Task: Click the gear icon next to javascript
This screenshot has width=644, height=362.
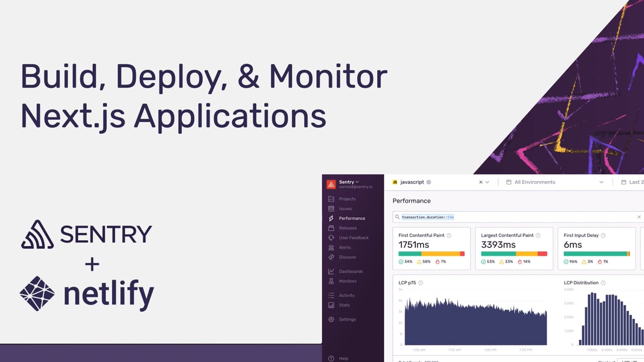Action: pos(429,182)
